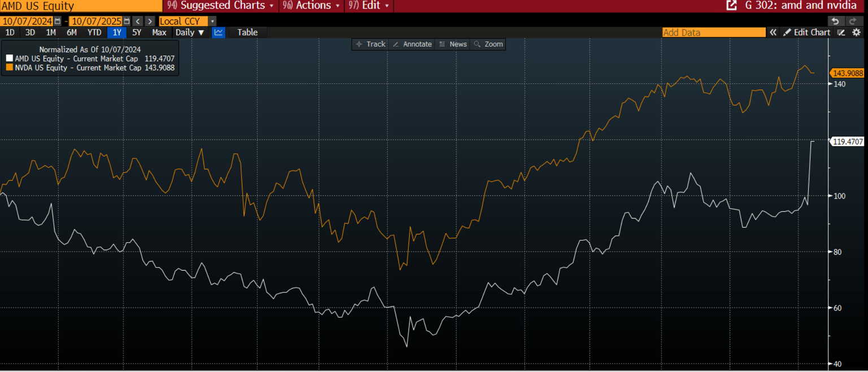Click the Normalized As Of 10/07/2024 legend title

(x=90, y=50)
